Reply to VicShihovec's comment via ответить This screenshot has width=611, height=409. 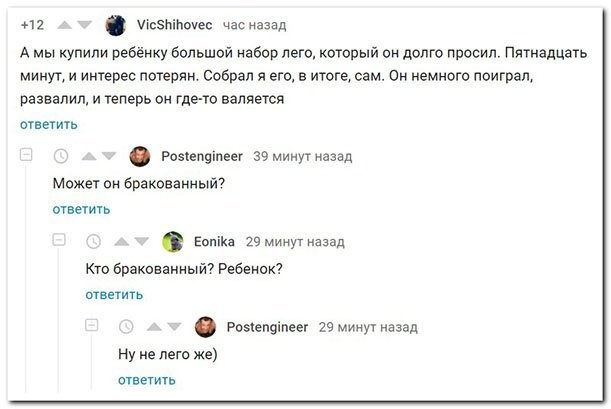pyautogui.click(x=49, y=125)
